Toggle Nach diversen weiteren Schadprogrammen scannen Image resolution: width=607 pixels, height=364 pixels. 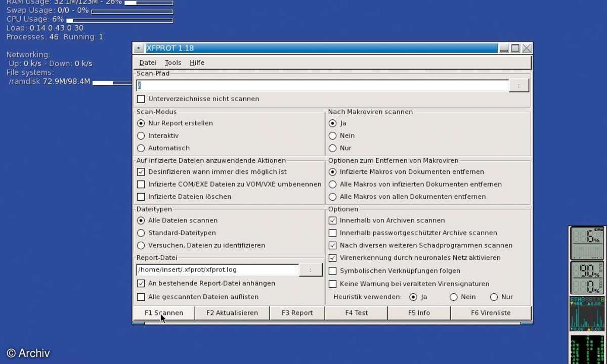pos(332,246)
